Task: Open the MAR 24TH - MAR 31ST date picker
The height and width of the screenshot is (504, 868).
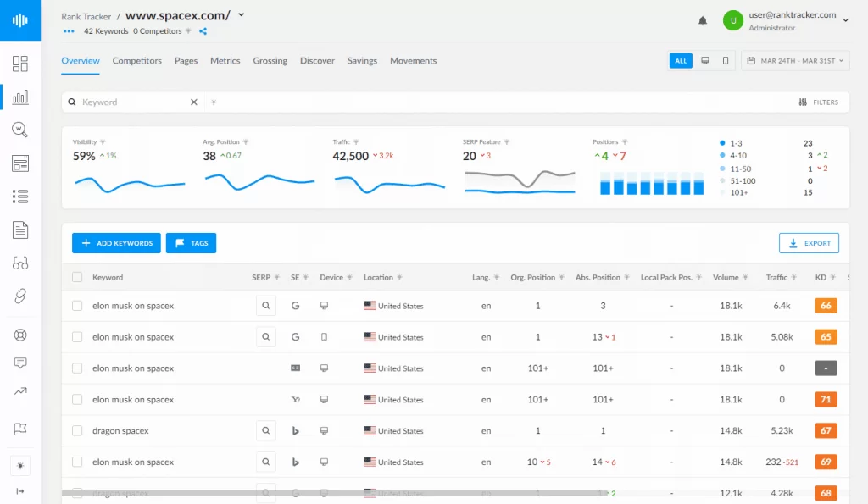Action: click(794, 60)
